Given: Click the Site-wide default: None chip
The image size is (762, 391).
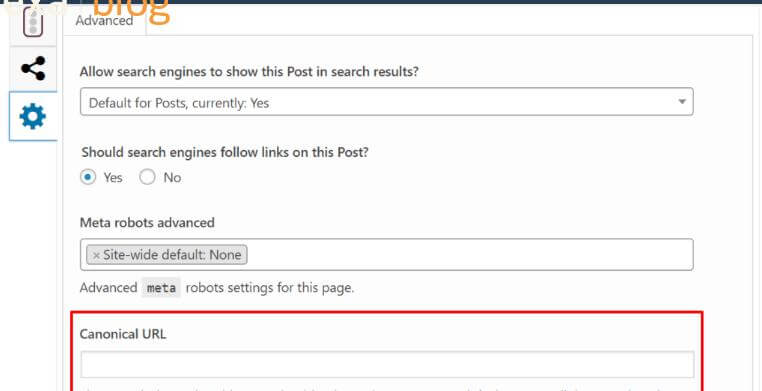Looking at the screenshot, I should pos(167,255).
